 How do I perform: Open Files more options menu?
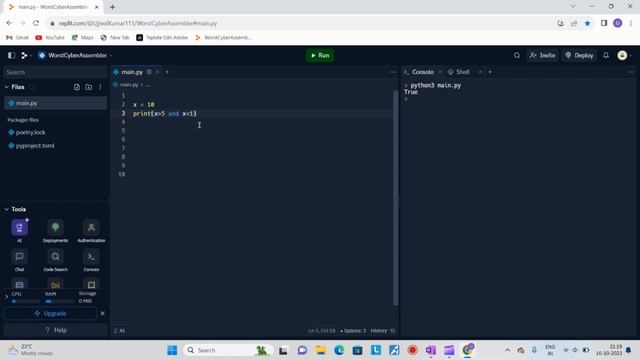coord(100,87)
